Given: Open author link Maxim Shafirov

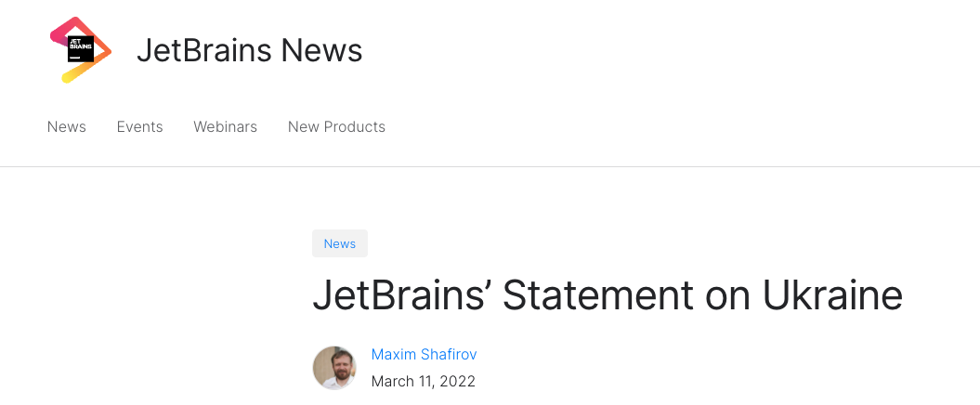Looking at the screenshot, I should 424,354.
